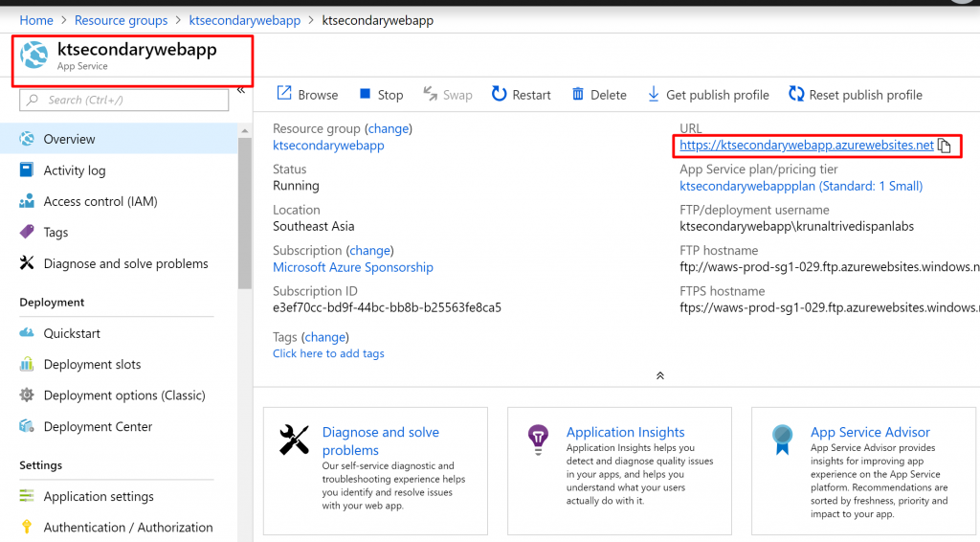Click the Reset publish profile refresh icon

(795, 94)
